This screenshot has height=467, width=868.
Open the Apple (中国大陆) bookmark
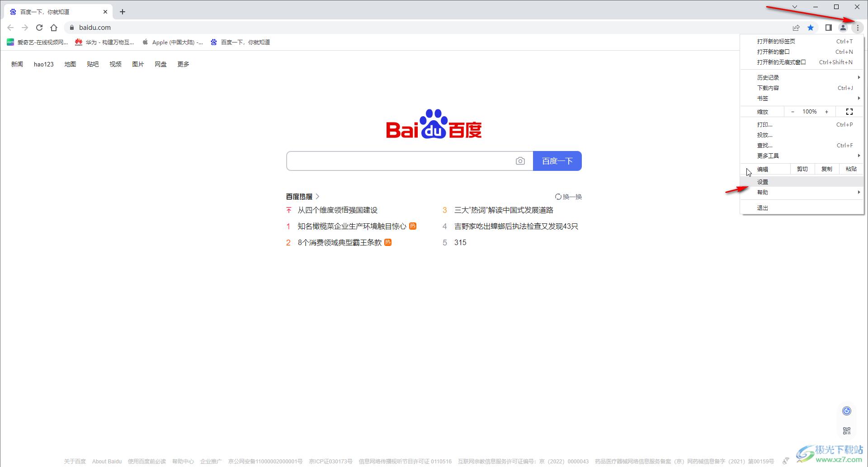tap(172, 42)
